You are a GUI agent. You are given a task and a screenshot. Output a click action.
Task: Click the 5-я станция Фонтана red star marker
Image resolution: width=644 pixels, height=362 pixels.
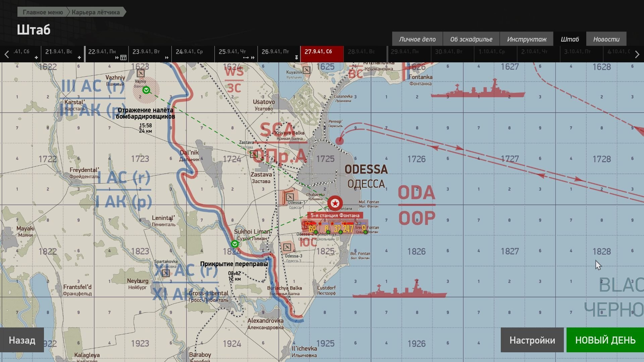[x=335, y=203]
